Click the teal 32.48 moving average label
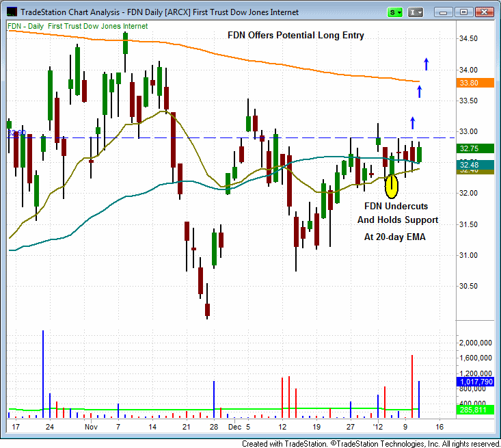Image resolution: width=501 pixels, height=448 pixels. pos(475,165)
